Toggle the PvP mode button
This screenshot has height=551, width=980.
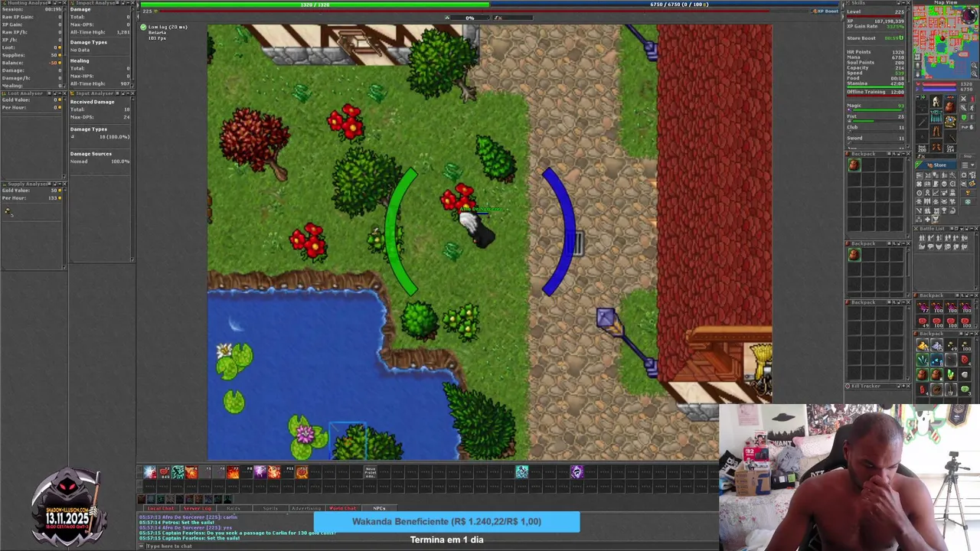968,127
